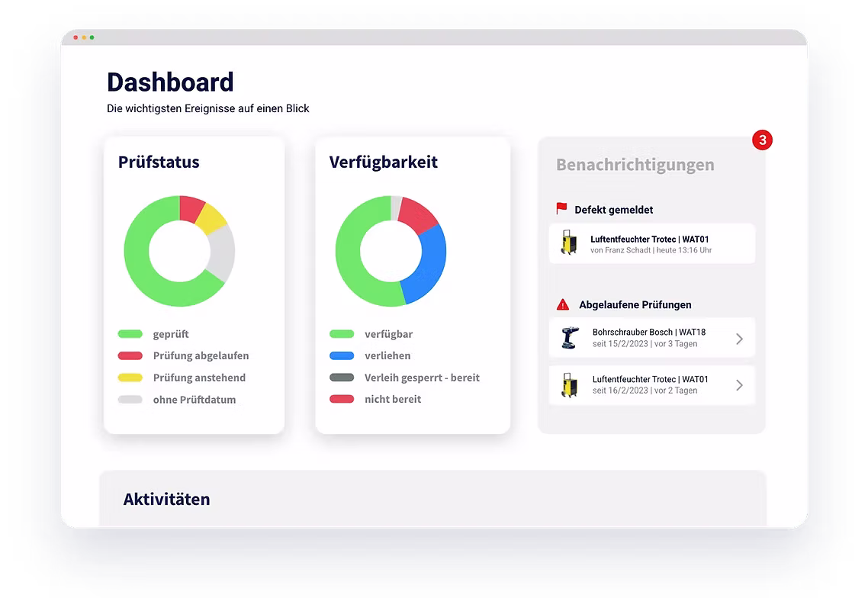
Task: Click the dehumidifier thumbnail dated seit 16/2/2023
Action: [x=569, y=385]
